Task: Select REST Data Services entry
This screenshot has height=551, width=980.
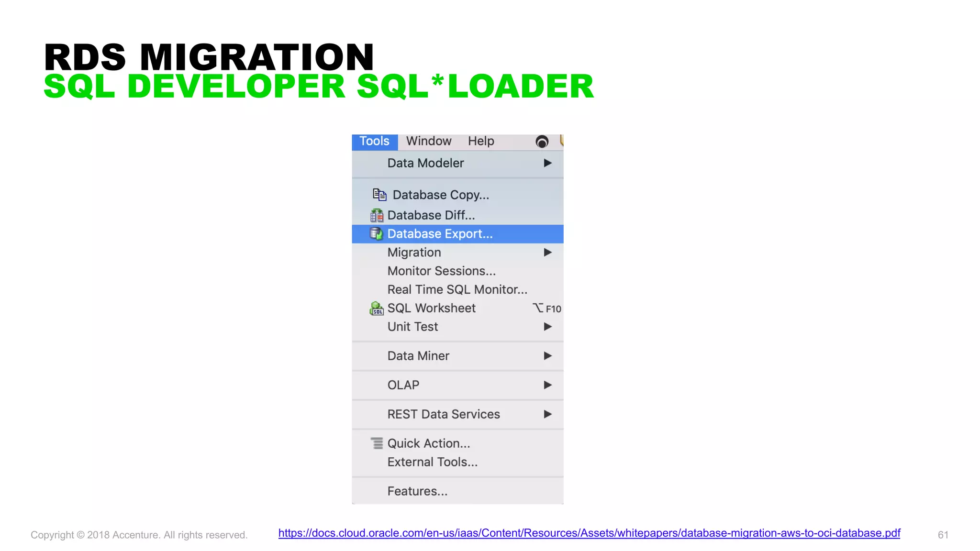Action: click(457, 414)
